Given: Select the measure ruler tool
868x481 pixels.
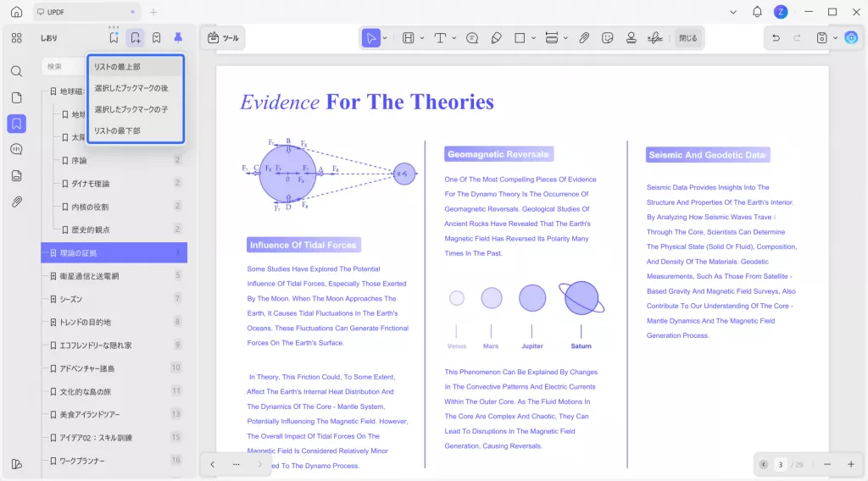Looking at the screenshot, I should click(551, 38).
